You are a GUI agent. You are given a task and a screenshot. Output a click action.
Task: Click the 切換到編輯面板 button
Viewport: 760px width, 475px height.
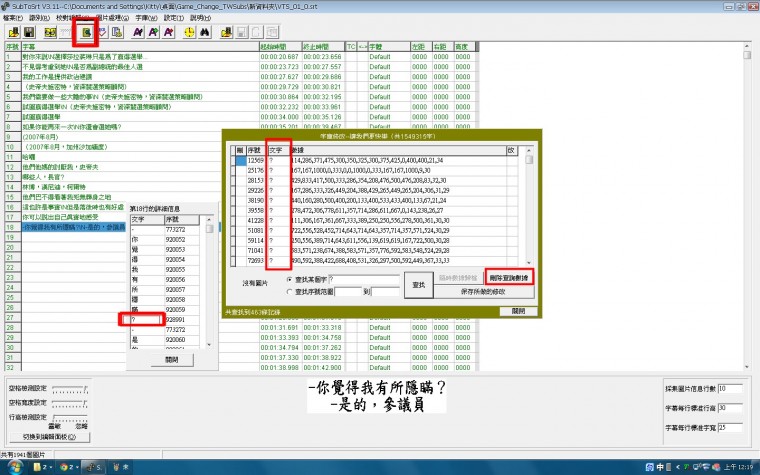click(x=49, y=437)
